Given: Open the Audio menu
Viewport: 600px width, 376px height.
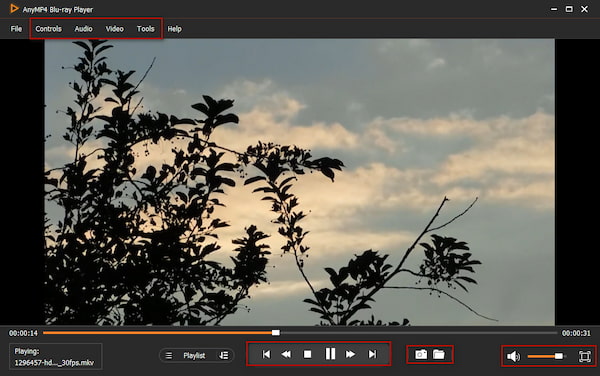Looking at the screenshot, I should click(x=83, y=29).
